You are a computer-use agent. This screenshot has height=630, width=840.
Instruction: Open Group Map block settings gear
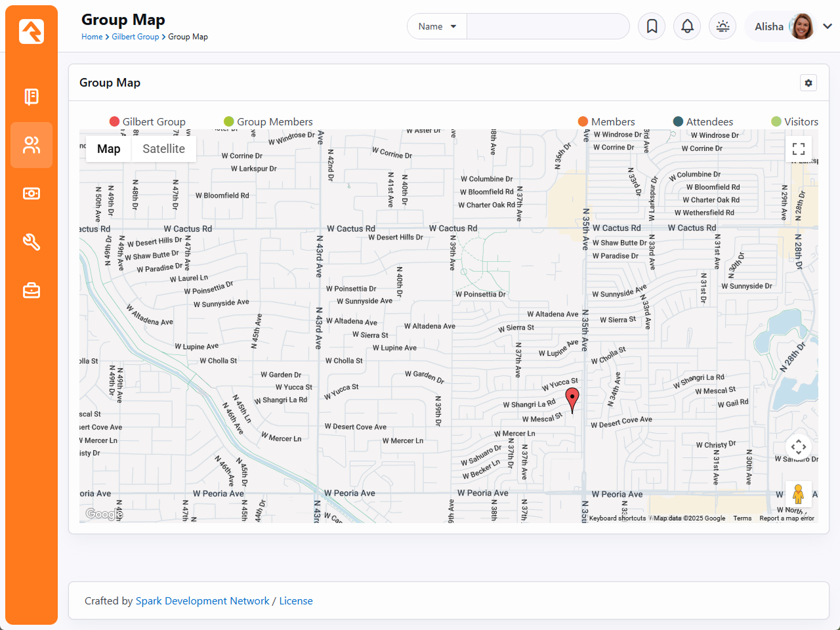[x=808, y=83]
